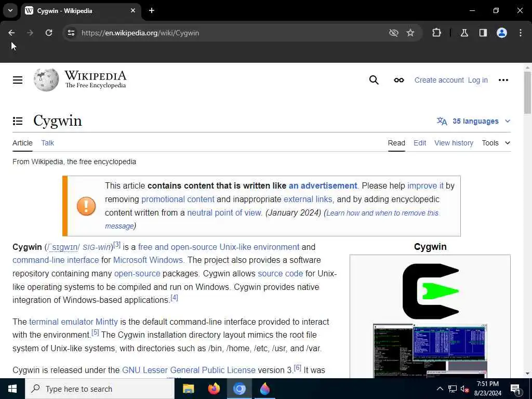Select the Cygwin - Wikipedia tab
The image size is (532, 399).
click(x=82, y=10)
